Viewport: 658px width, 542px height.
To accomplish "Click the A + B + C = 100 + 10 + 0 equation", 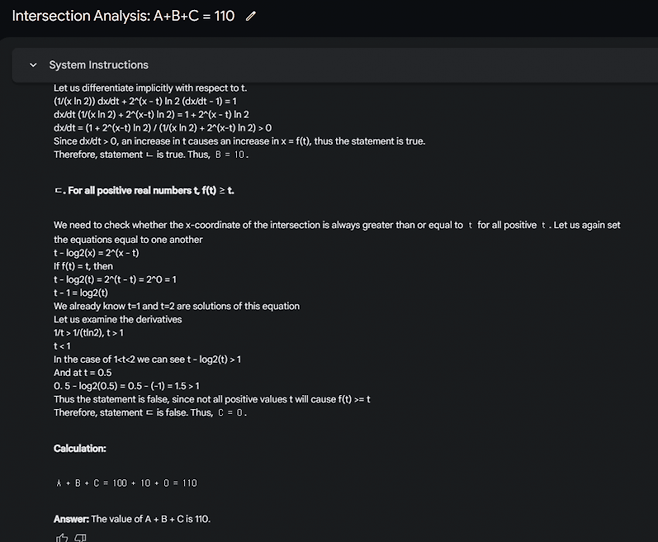I will coord(126,483).
